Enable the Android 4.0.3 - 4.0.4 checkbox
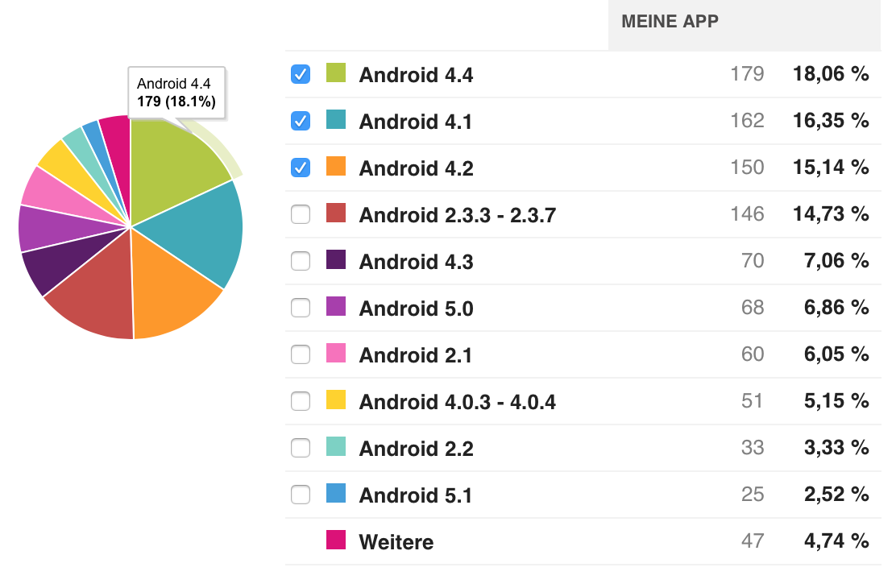 click(301, 401)
